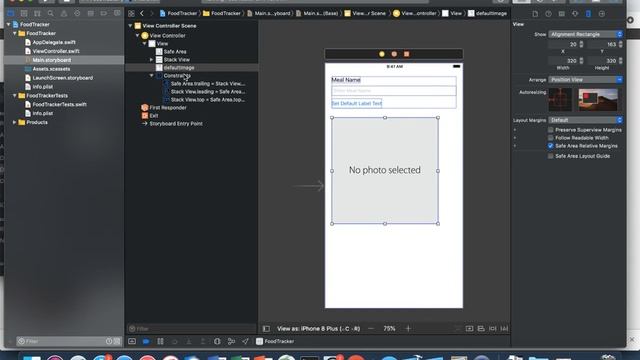Open the Debug navigator icon
Image resolution: width=640 pixels, height=360 pixels.
point(90,13)
